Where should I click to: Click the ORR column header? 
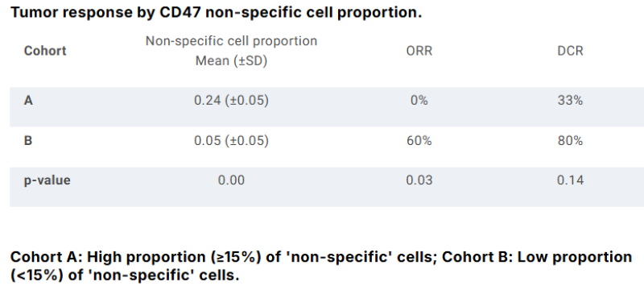[419, 51]
